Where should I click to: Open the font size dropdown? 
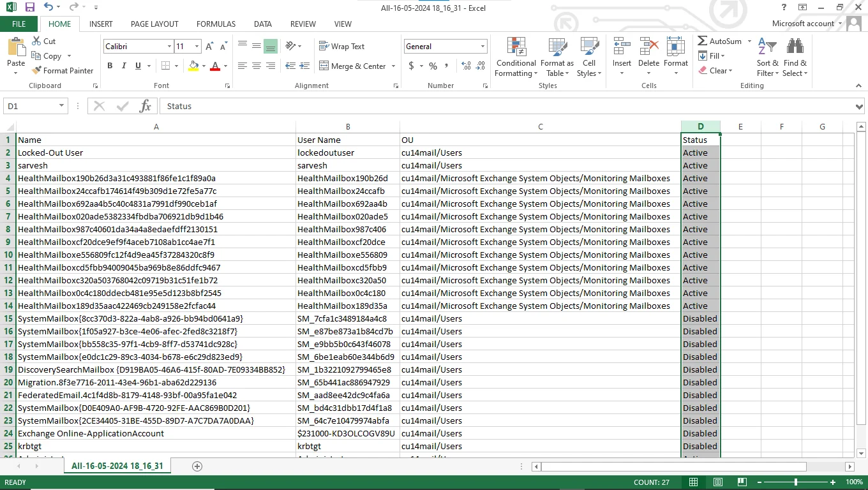pyautogui.click(x=197, y=47)
